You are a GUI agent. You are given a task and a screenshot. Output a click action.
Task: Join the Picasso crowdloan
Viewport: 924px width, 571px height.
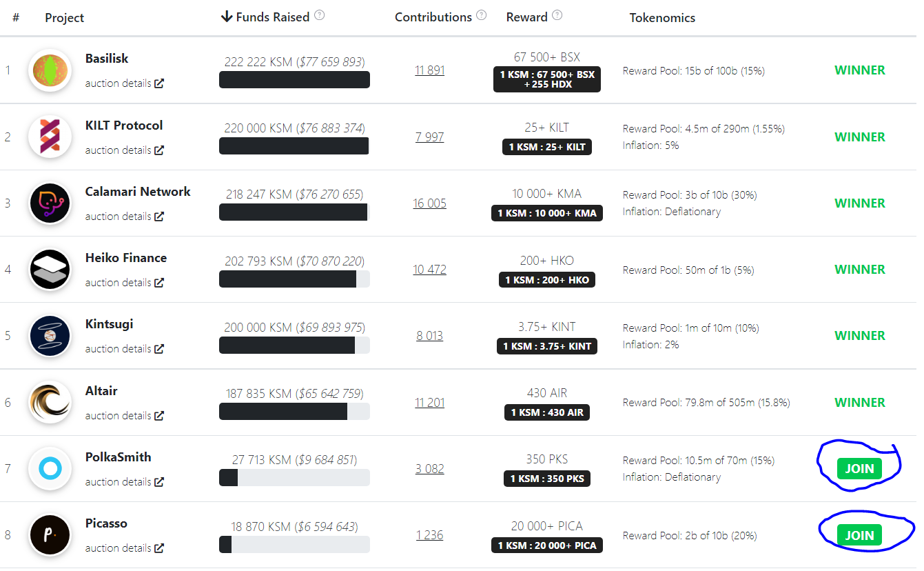coord(859,535)
